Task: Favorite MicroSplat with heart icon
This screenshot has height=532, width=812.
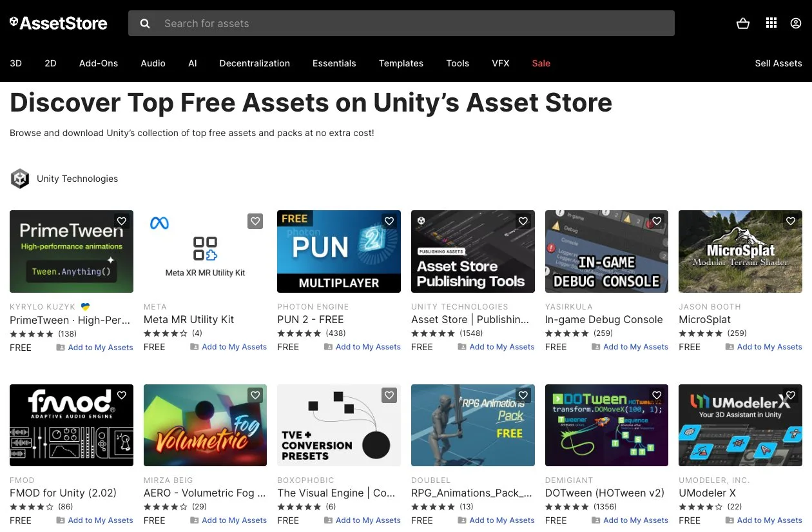Action: (791, 221)
